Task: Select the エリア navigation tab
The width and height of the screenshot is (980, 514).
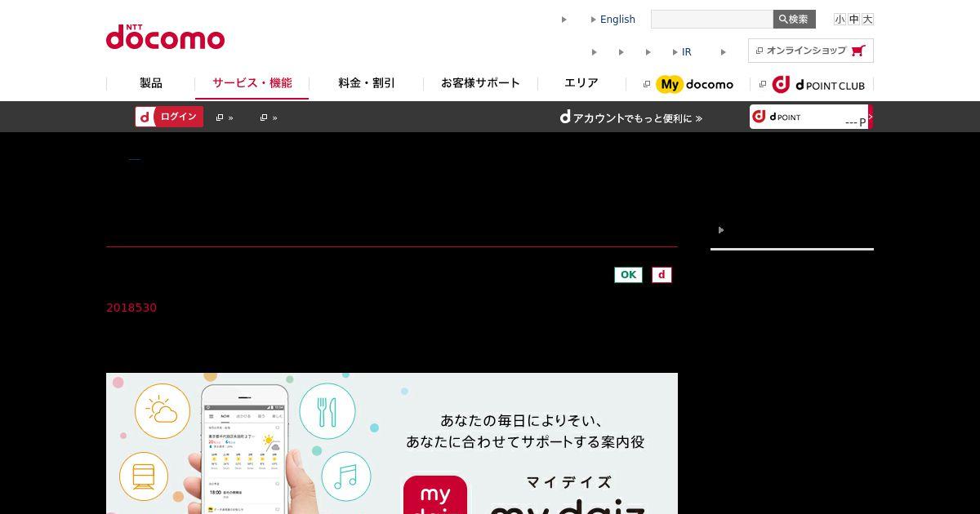Action: tap(581, 83)
